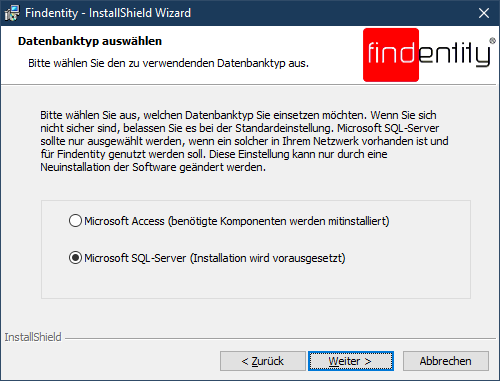Go back with the < Zurück button
500x381 pixels.
pyautogui.click(x=263, y=361)
